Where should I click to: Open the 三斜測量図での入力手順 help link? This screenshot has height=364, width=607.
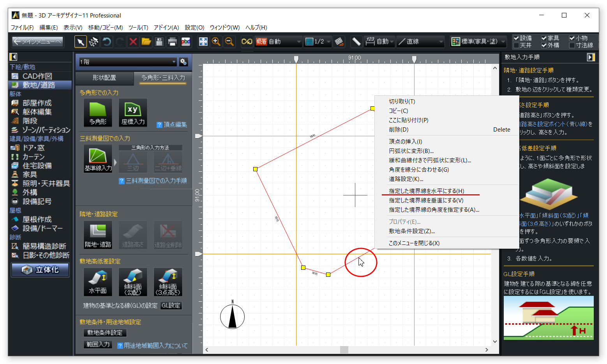(x=156, y=181)
